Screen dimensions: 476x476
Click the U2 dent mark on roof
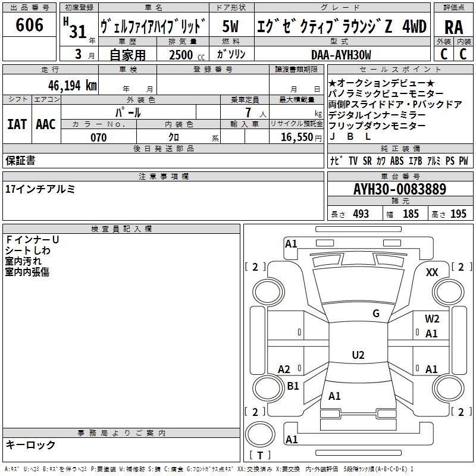pyautogui.click(x=358, y=355)
